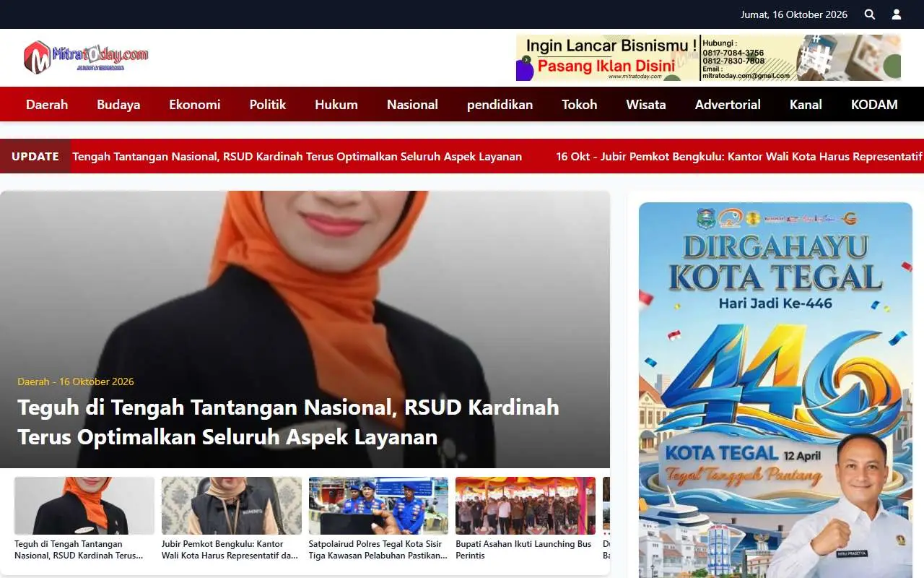Go to pendidikan section
924x578 pixels.
[500, 105]
